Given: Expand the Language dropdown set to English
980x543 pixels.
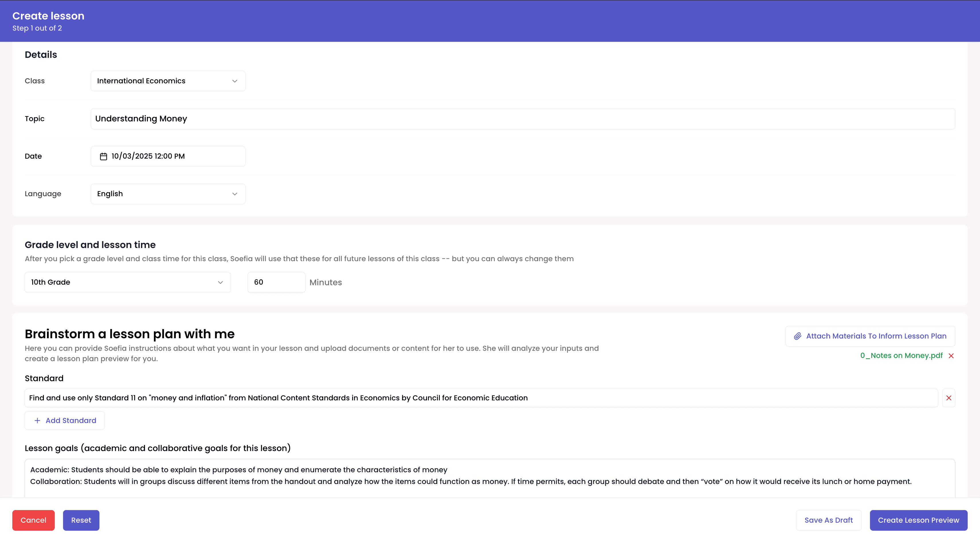Looking at the screenshot, I should (168, 194).
